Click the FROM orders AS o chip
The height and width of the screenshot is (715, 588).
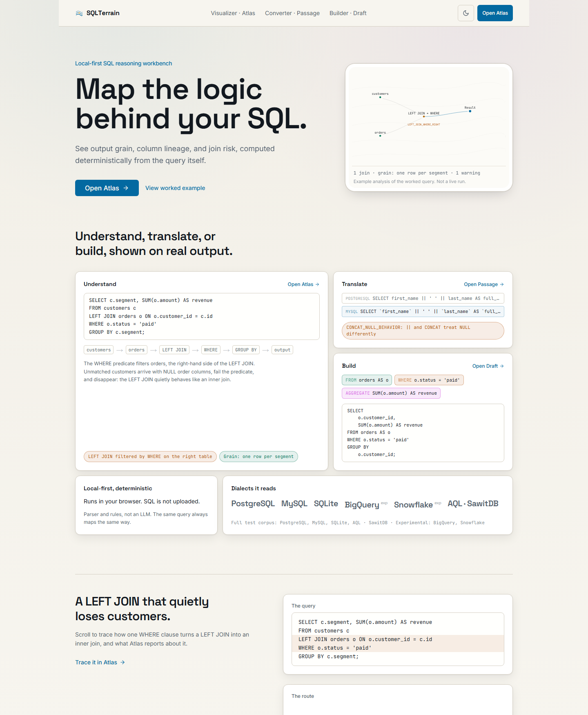(x=367, y=380)
